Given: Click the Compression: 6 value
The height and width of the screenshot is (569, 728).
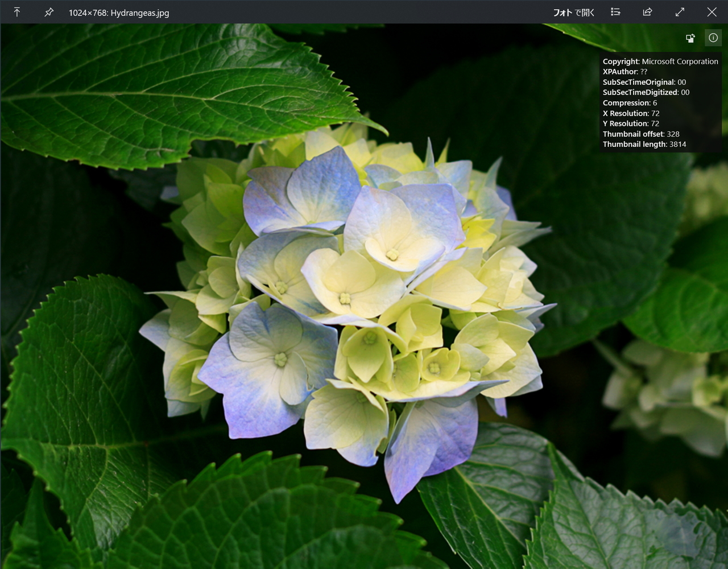Looking at the screenshot, I should [630, 103].
